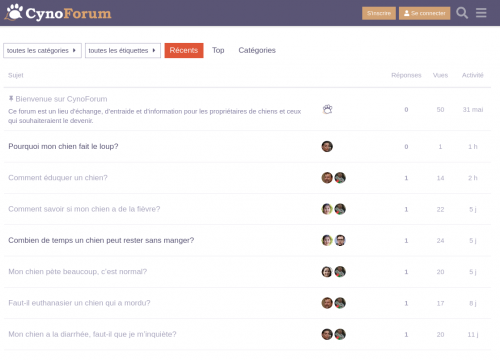
Task: Click second avatar on 'diarrhée' topic row
Action: click(340, 334)
